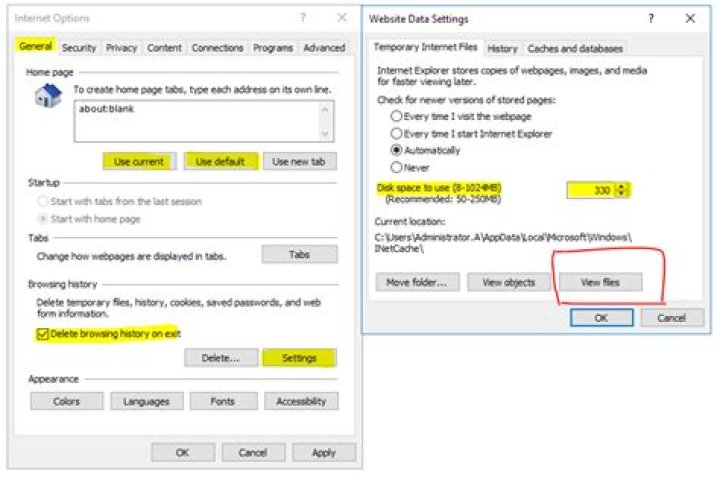Toggle Delete browsing history on exit checkbox
This screenshot has height=477, width=720.
(x=42, y=334)
